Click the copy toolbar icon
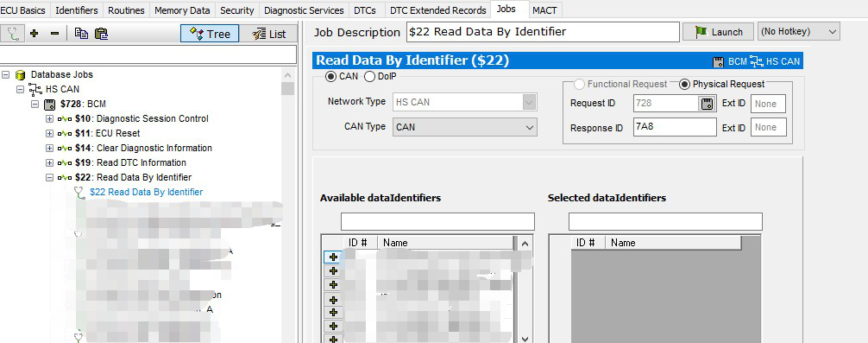Image resolution: width=868 pixels, height=343 pixels. click(81, 34)
